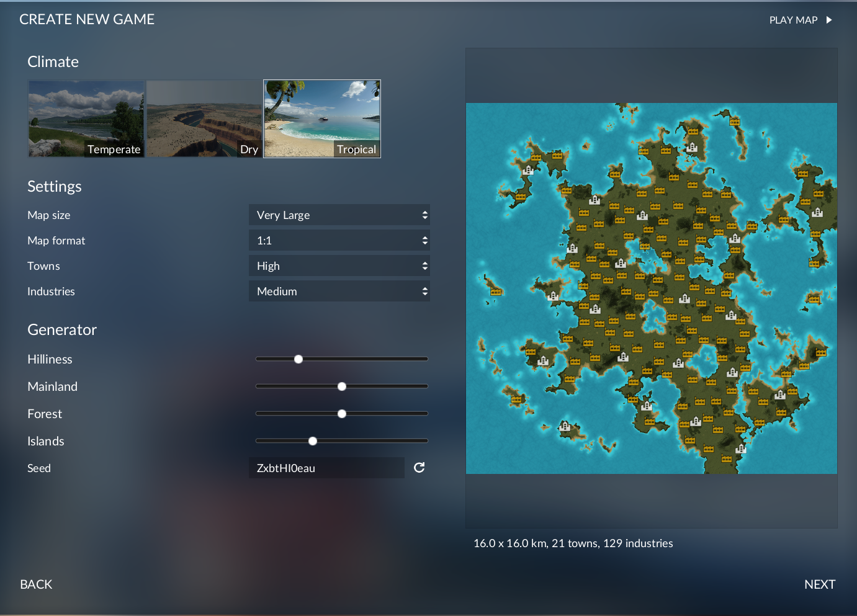Click the Seed text field

tap(326, 468)
